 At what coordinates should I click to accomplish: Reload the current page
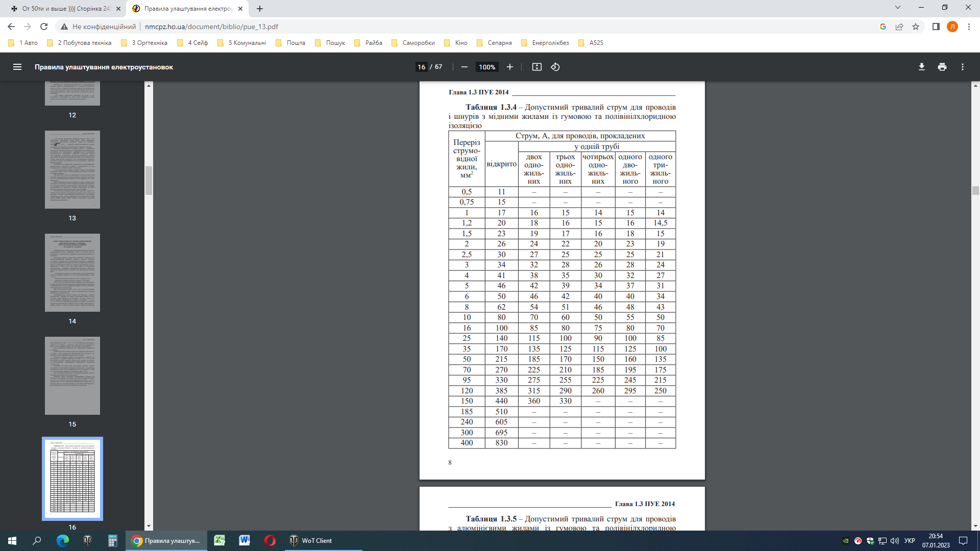[x=44, y=27]
